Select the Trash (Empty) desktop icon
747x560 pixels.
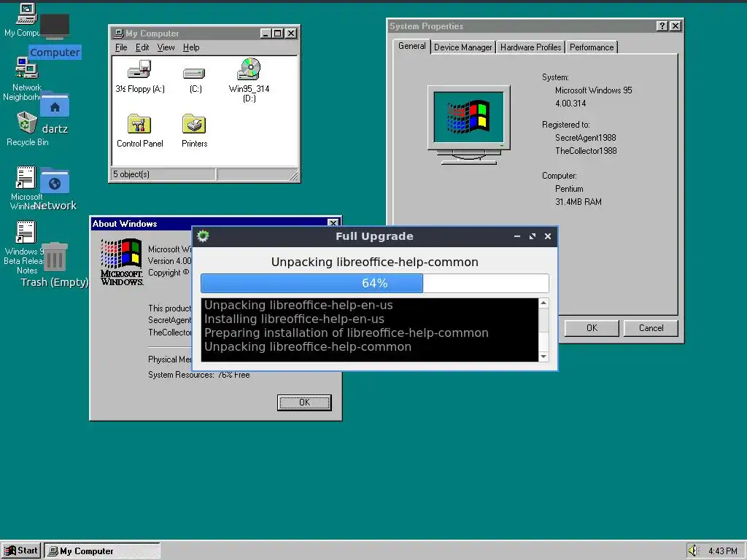click(x=54, y=257)
